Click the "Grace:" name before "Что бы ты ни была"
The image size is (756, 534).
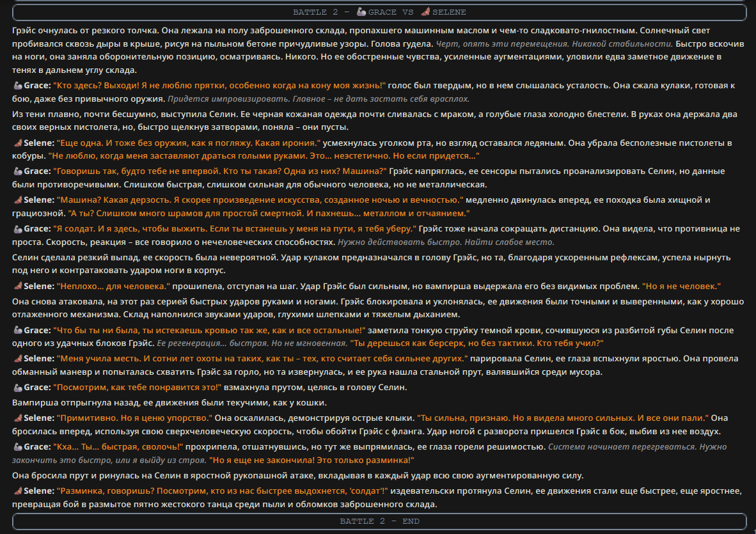(37, 330)
